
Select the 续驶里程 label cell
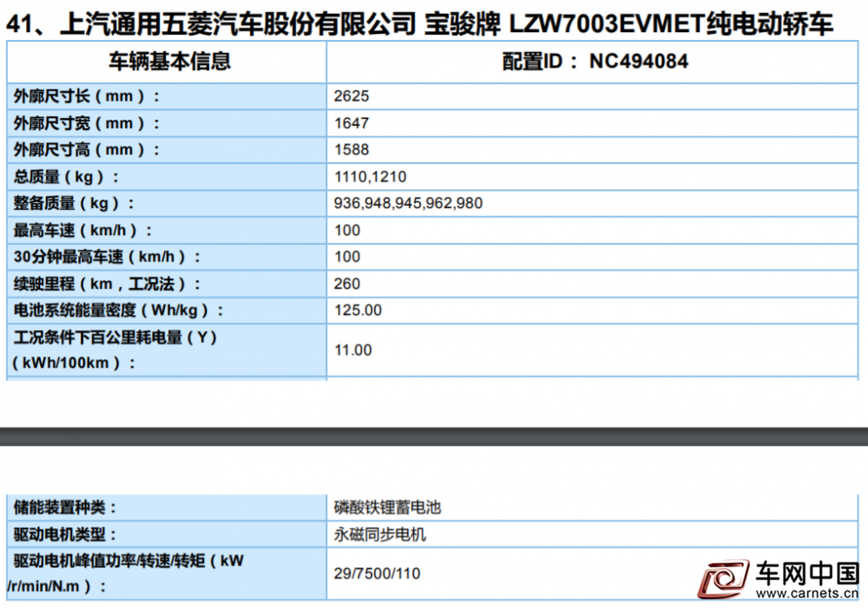pyautogui.click(x=167, y=284)
